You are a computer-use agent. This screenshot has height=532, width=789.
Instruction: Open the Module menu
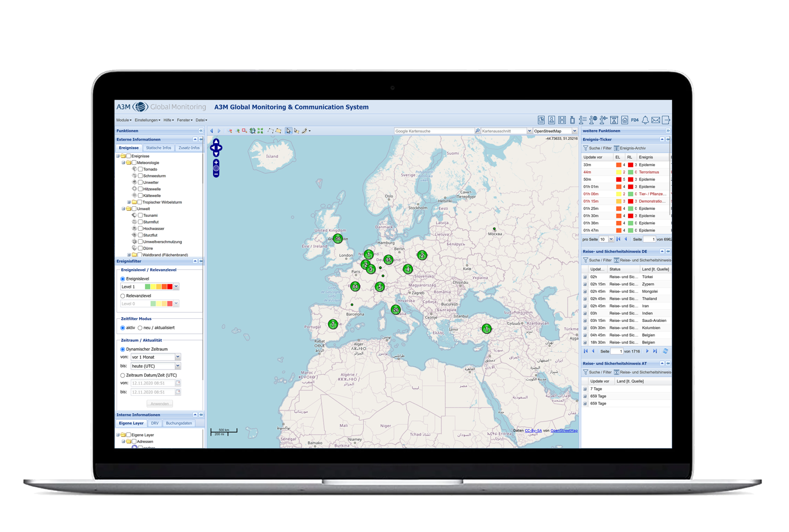[124, 120]
